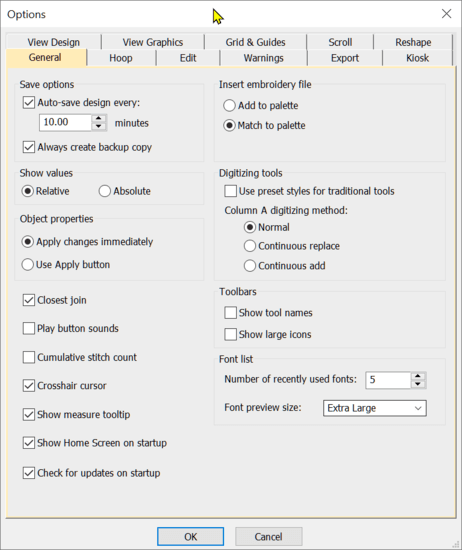This screenshot has width=462, height=550.
Task: Confirm settings with OK button
Action: 190,537
